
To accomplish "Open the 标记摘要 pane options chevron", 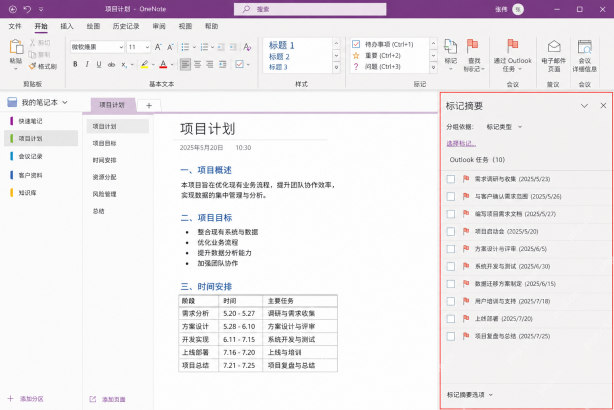I will coord(584,106).
